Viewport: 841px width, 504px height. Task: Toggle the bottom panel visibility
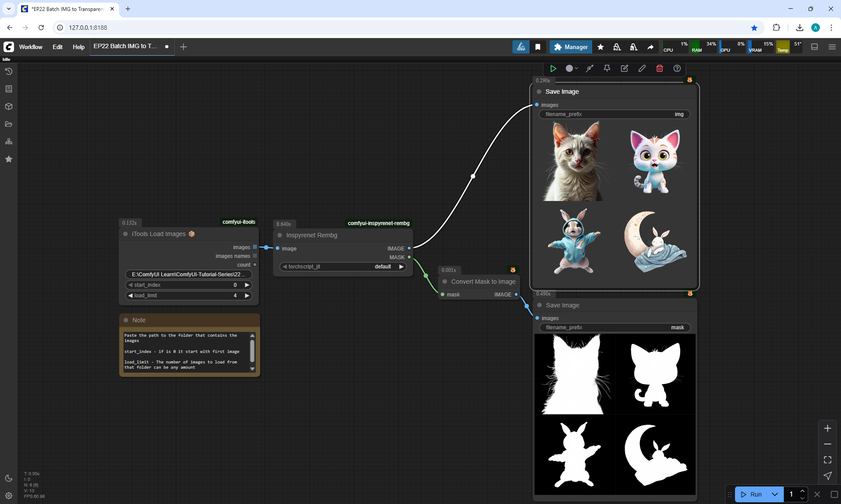(814, 47)
